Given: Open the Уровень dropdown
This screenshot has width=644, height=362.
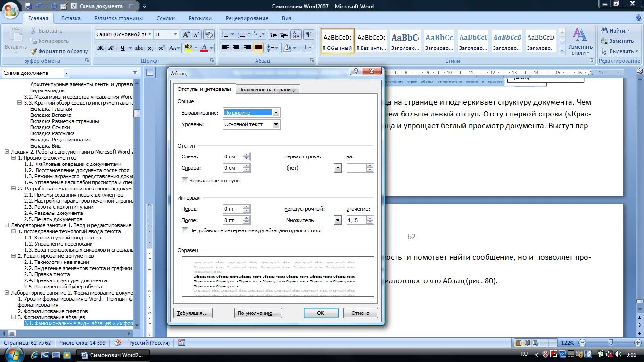Looking at the screenshot, I should tap(276, 124).
